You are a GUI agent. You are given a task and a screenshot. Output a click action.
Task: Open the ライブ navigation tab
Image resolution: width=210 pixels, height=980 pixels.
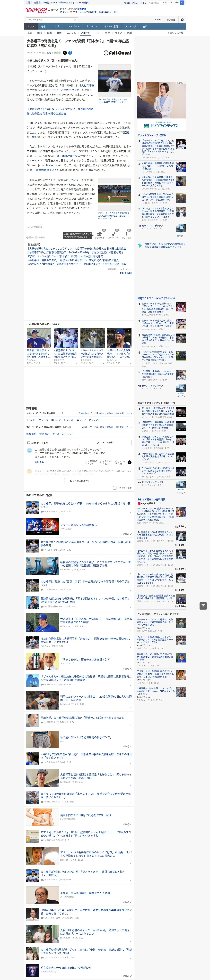point(56,26)
